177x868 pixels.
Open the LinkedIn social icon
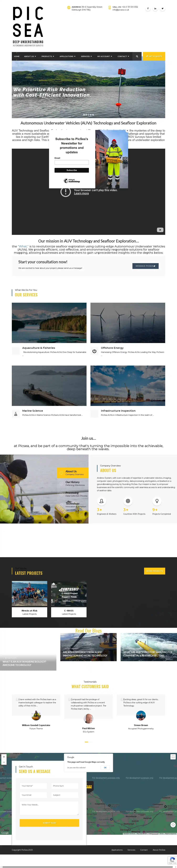[x=155, y=8]
